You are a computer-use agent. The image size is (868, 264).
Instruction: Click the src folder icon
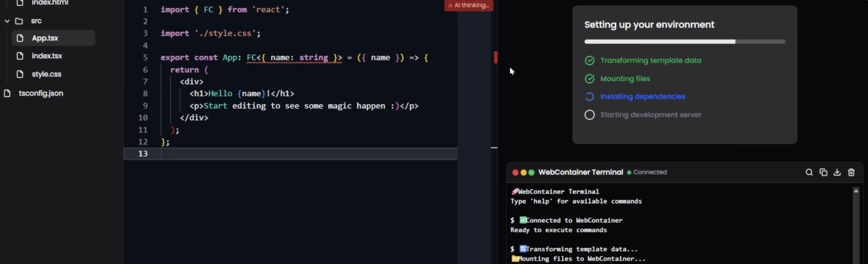(19, 21)
